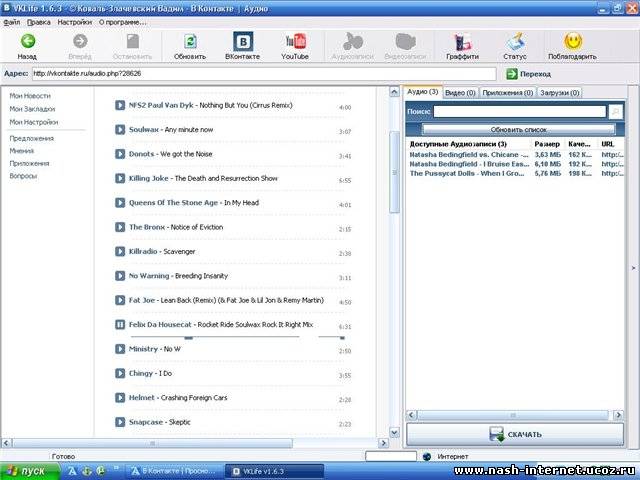
Task: Collapse side panel with right-edge arrow
Action: (633, 268)
